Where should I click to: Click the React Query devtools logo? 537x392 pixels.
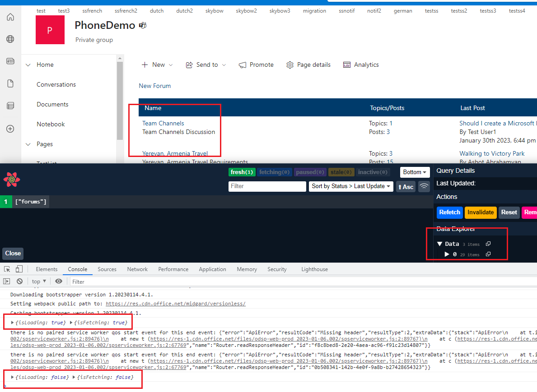tap(12, 179)
